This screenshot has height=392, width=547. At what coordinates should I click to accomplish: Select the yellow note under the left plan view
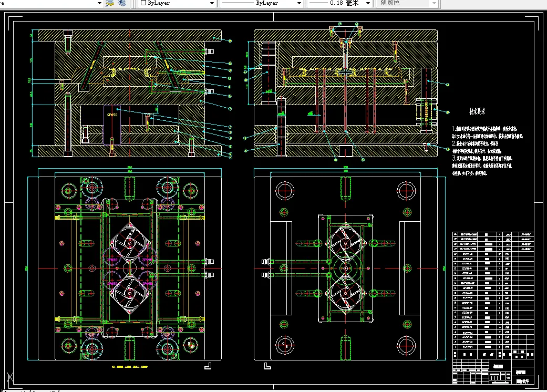pos(130,367)
